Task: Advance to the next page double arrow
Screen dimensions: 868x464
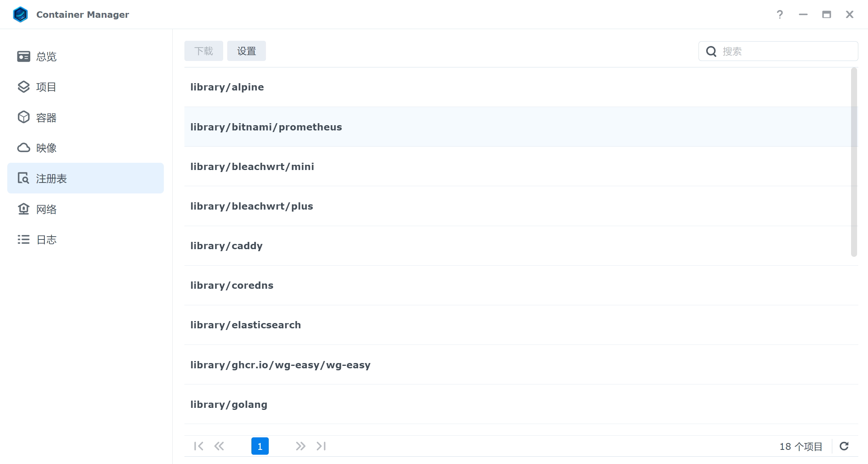Action: click(x=300, y=446)
